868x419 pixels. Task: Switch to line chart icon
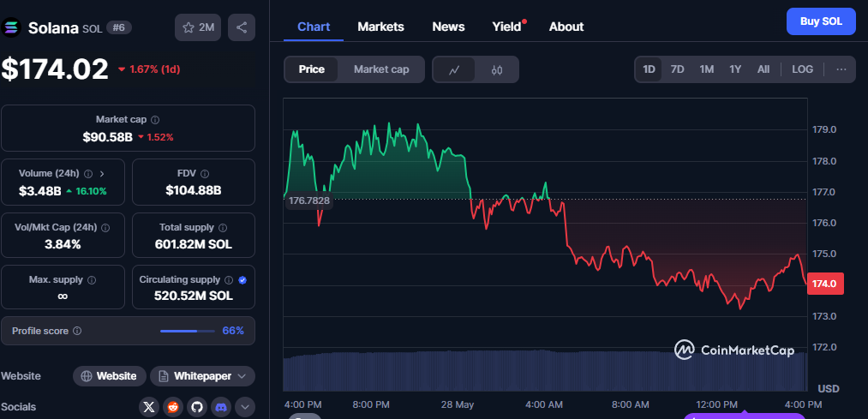pyautogui.click(x=454, y=69)
